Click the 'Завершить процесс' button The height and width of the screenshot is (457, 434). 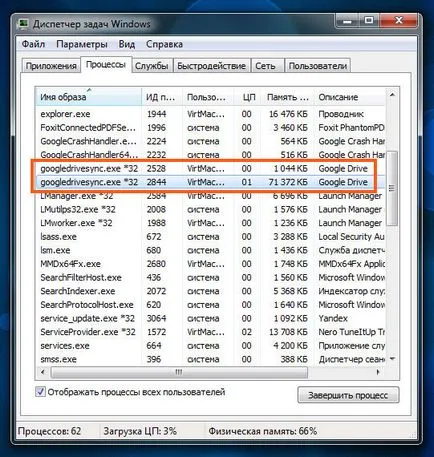348,395
